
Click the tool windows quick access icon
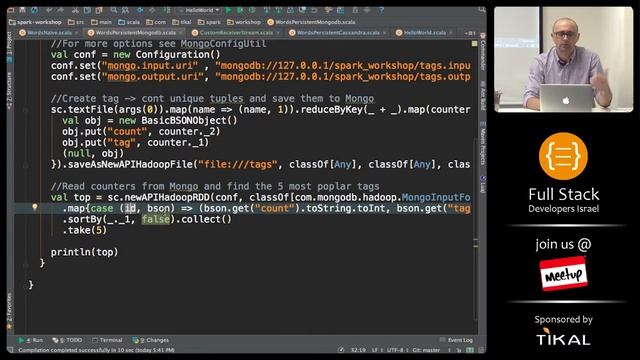click(x=11, y=350)
